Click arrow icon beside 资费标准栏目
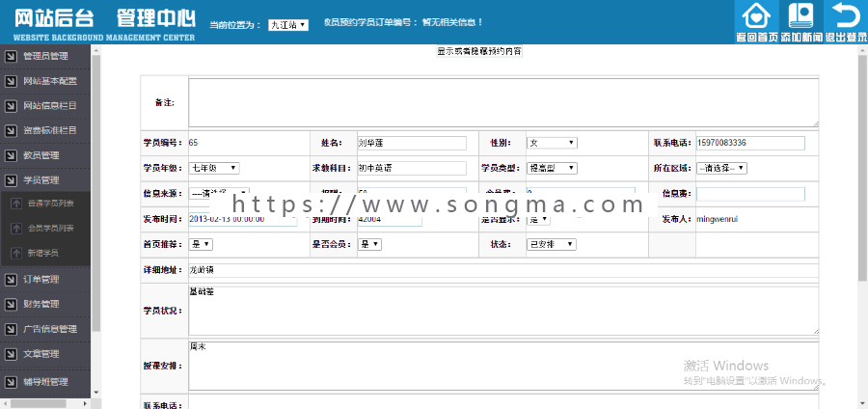Image resolution: width=868 pixels, height=409 pixels. pos(11,130)
